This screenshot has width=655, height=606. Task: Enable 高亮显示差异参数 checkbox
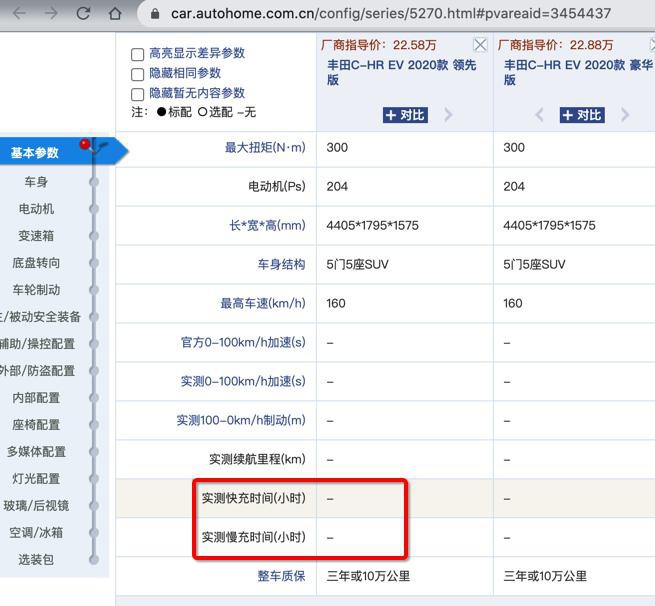pos(137,54)
